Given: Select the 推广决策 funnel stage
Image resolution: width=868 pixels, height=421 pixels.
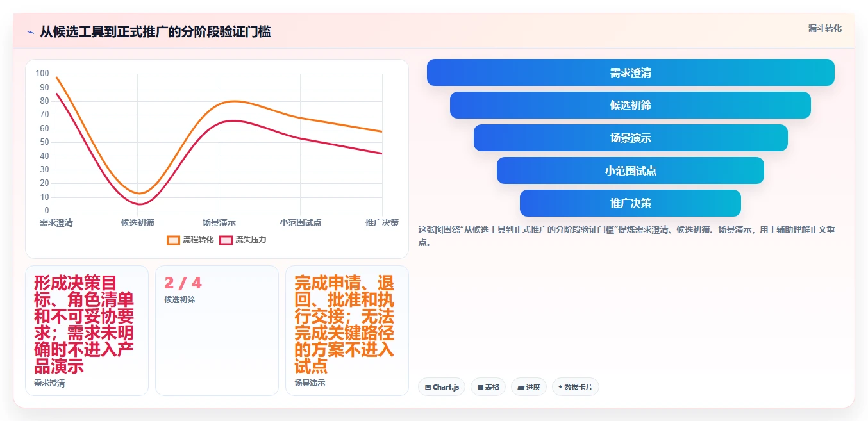Looking at the screenshot, I should pyautogui.click(x=631, y=203).
